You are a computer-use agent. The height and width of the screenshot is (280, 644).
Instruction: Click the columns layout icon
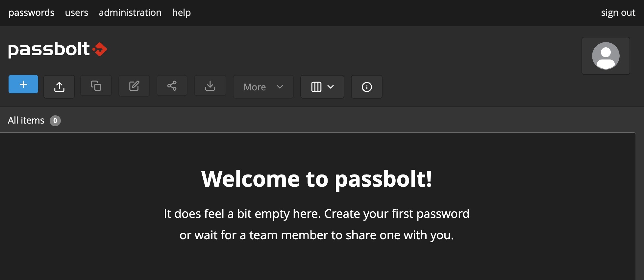tap(316, 87)
